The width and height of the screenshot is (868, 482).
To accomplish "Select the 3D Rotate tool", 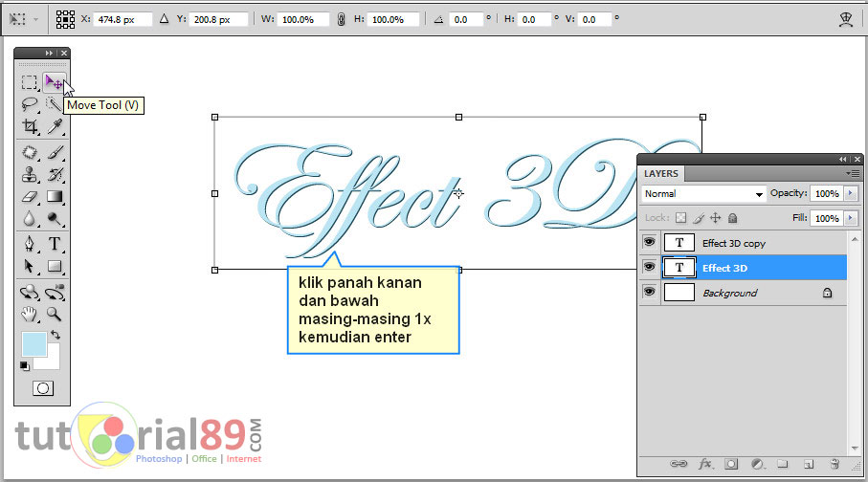I will tap(30, 292).
